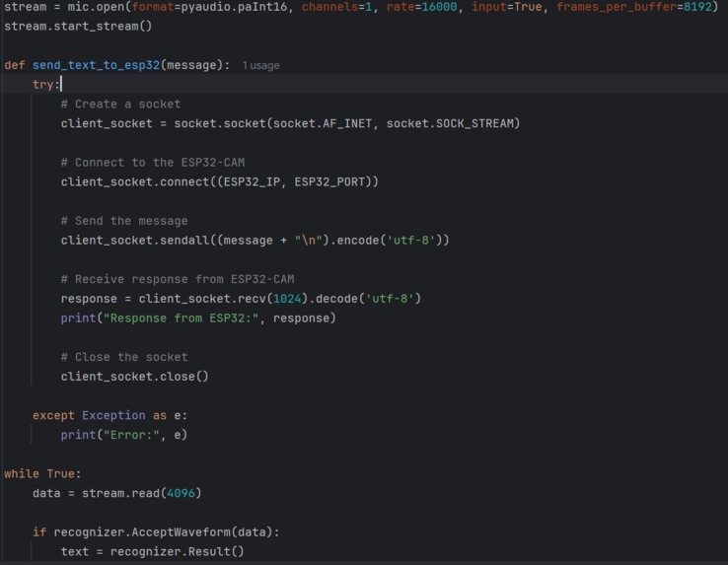Image resolution: width=728 pixels, height=565 pixels.
Task: Click the client_socket.sendall line
Action: [x=255, y=241]
